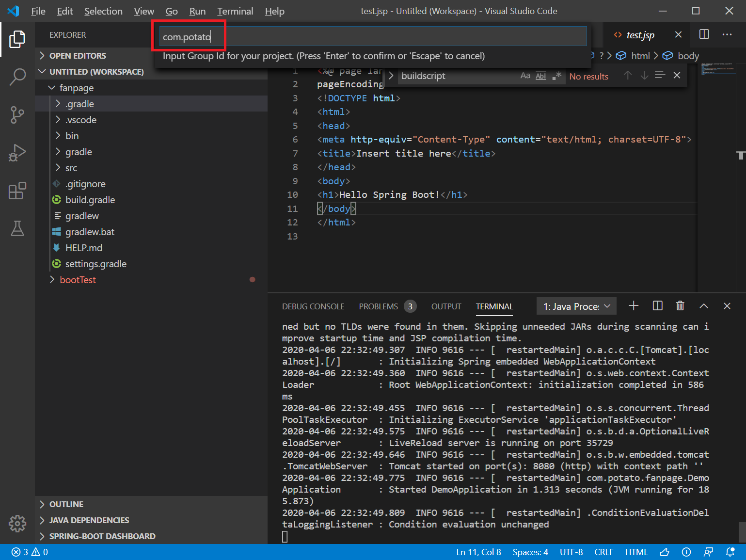The height and width of the screenshot is (560, 746).
Task: Open the HELP.md file
Action: tap(151, 248)
